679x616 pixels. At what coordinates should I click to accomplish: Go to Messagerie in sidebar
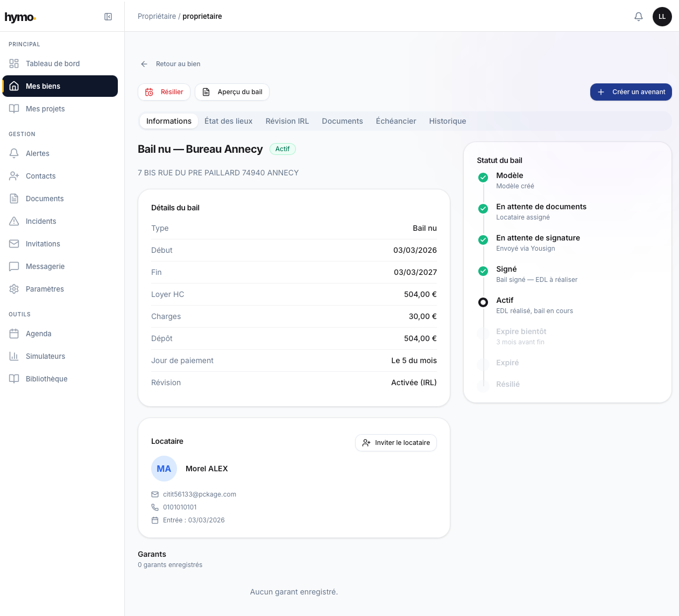point(45,266)
